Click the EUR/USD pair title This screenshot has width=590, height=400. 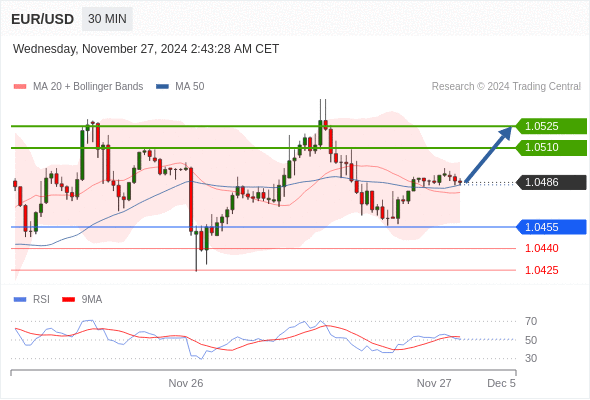(43, 19)
